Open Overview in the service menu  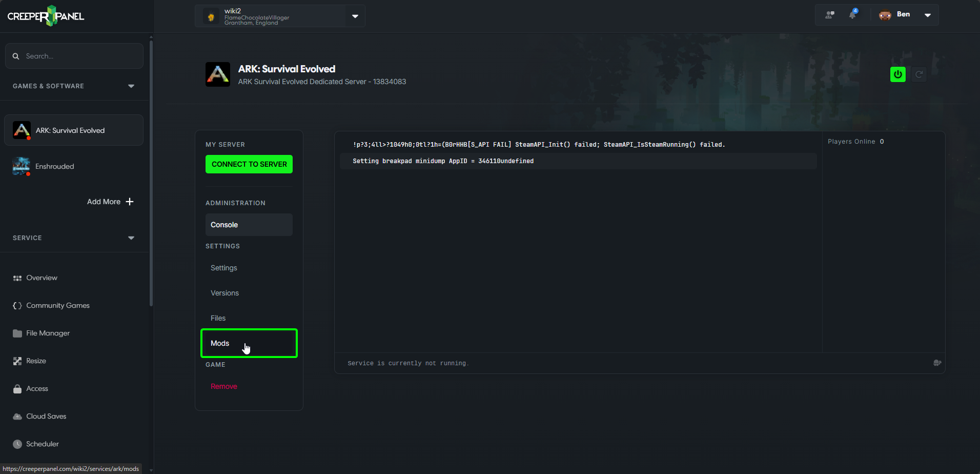(x=42, y=278)
